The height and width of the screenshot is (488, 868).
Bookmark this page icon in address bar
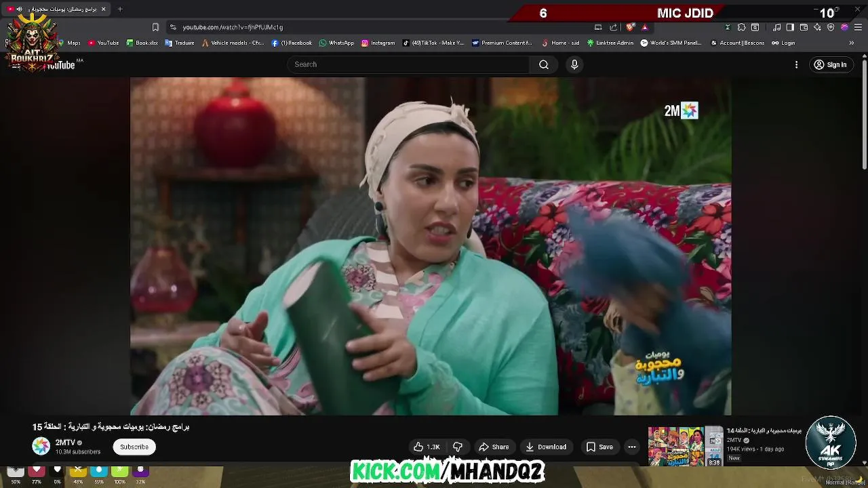(155, 27)
